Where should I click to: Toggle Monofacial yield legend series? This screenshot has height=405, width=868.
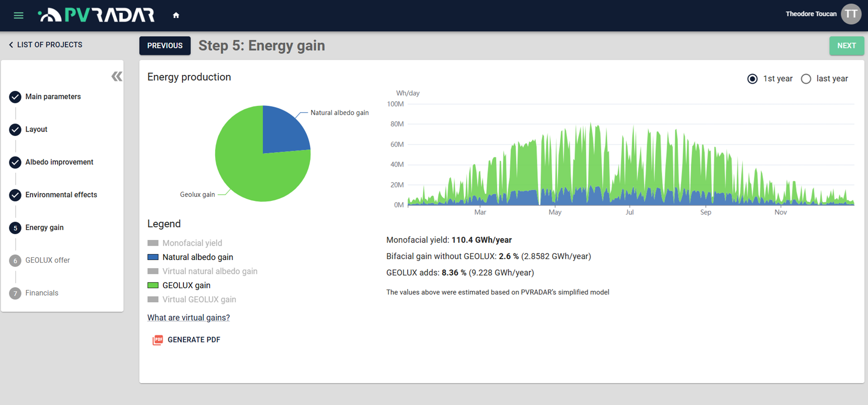coord(185,243)
